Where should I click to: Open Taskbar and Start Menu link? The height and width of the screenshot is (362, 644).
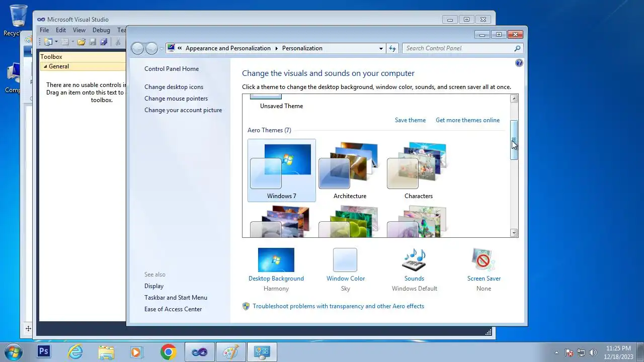click(176, 298)
